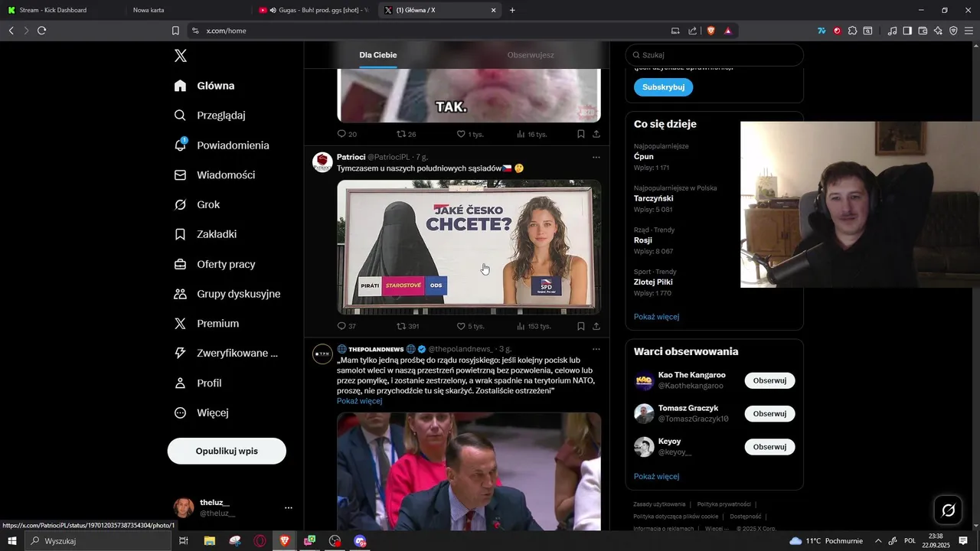
Task: Switch to the Obserwujesz tab
Action: coord(531,55)
